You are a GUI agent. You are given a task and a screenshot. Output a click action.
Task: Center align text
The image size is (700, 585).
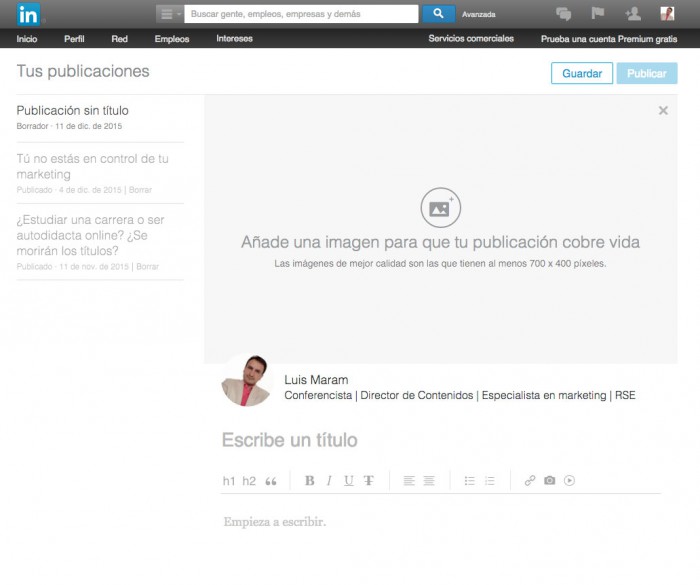(429, 481)
